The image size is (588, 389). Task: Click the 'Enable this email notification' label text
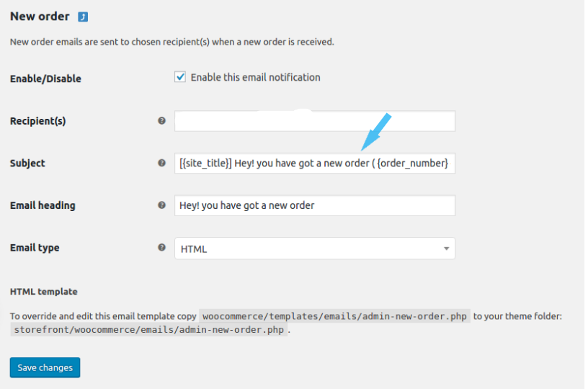tap(255, 77)
